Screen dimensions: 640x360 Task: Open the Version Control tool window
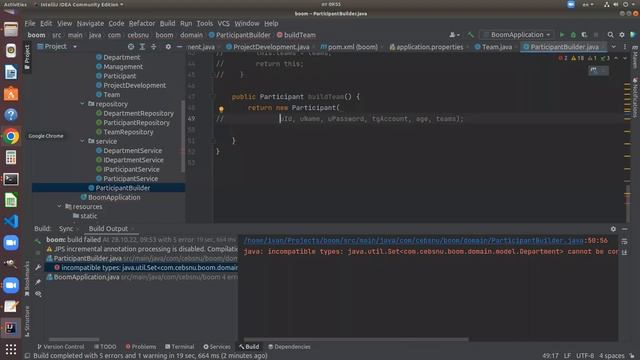click(x=60, y=347)
